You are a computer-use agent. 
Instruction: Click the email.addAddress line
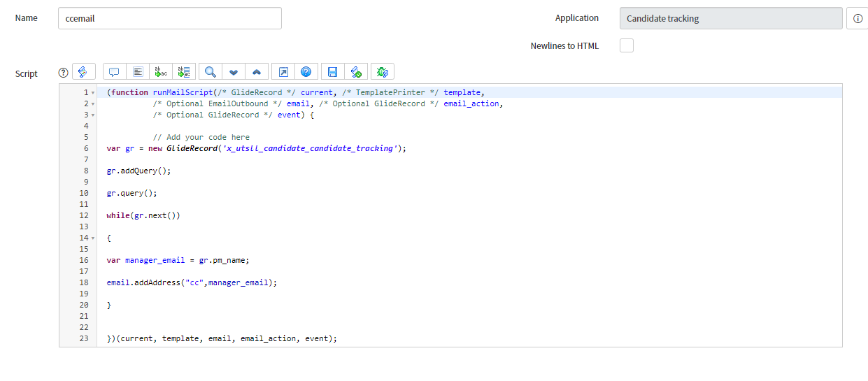point(192,282)
